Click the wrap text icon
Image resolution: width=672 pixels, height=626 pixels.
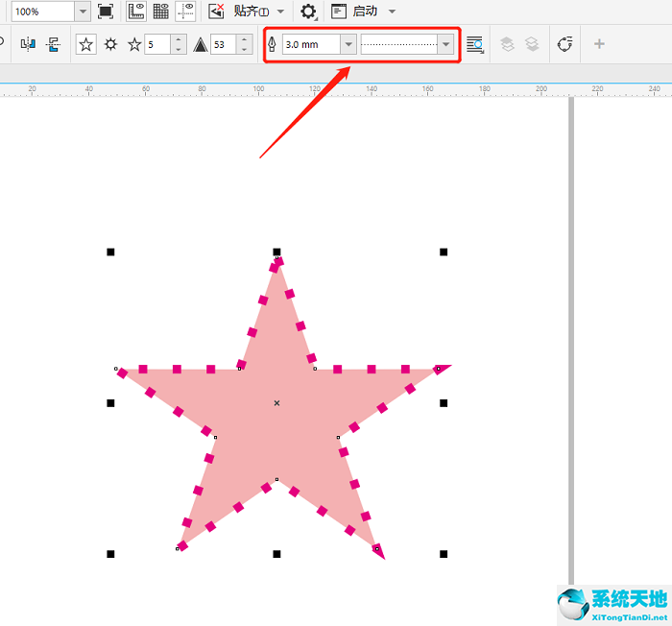(474, 44)
